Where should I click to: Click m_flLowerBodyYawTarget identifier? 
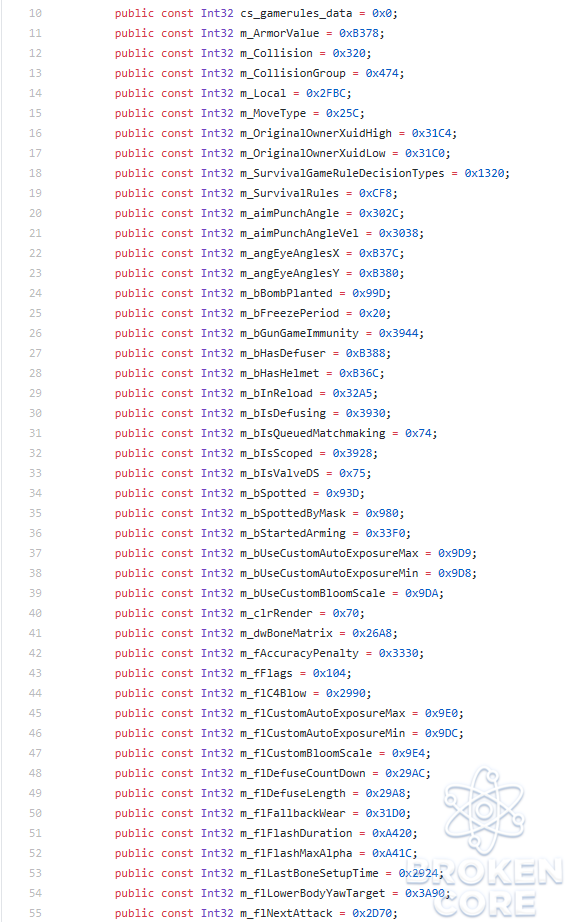(x=312, y=893)
